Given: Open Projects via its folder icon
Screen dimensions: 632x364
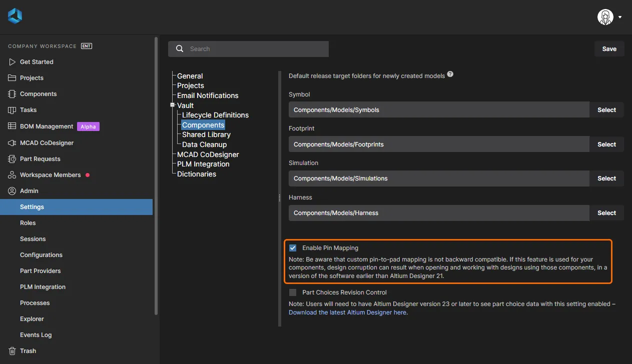Looking at the screenshot, I should pos(12,78).
